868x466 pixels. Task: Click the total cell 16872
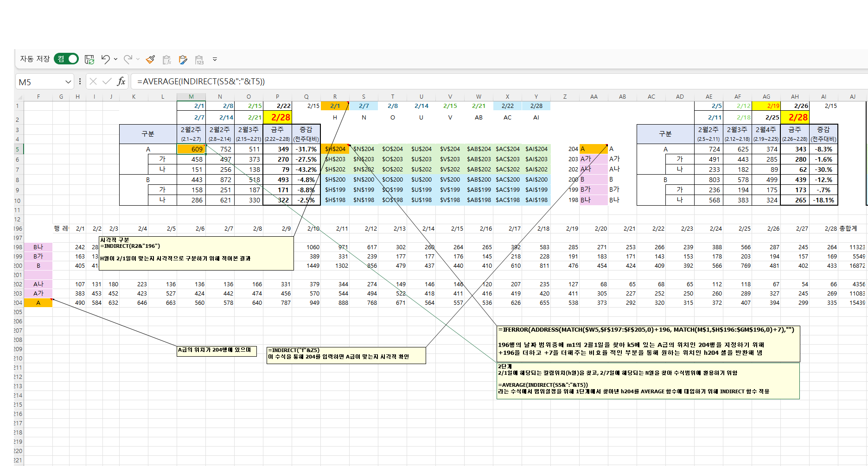tap(852, 265)
